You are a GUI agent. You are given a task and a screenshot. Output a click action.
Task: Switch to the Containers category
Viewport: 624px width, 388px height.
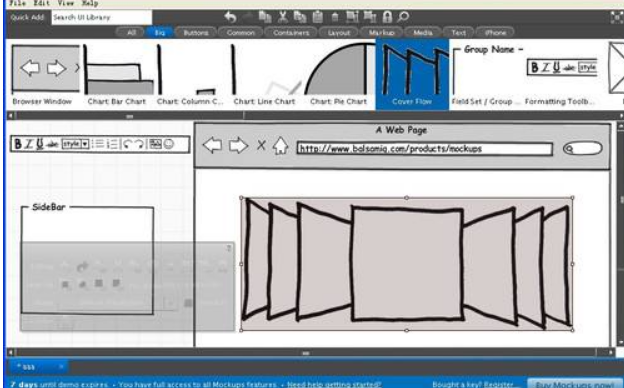click(x=291, y=33)
